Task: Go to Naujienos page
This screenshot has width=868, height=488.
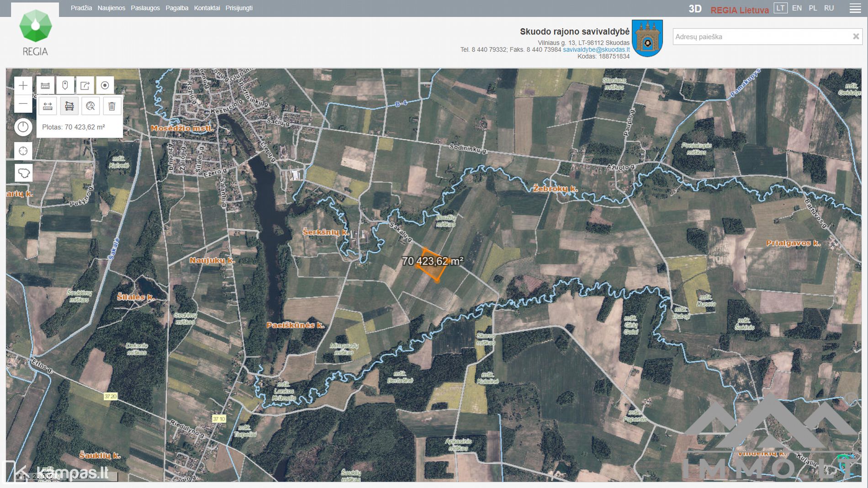Action: 111,8
